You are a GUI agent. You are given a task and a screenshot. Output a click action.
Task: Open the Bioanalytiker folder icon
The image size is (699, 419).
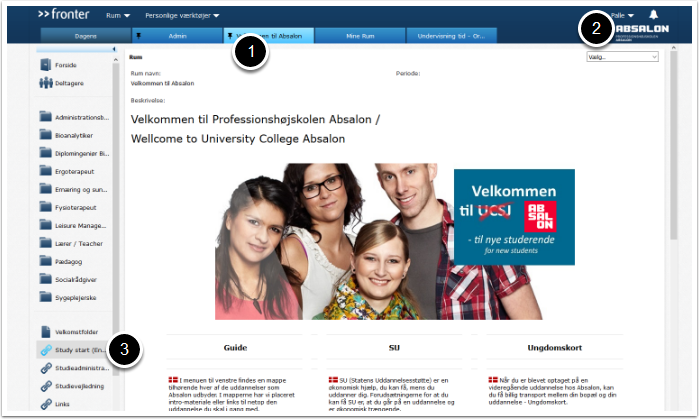point(45,135)
